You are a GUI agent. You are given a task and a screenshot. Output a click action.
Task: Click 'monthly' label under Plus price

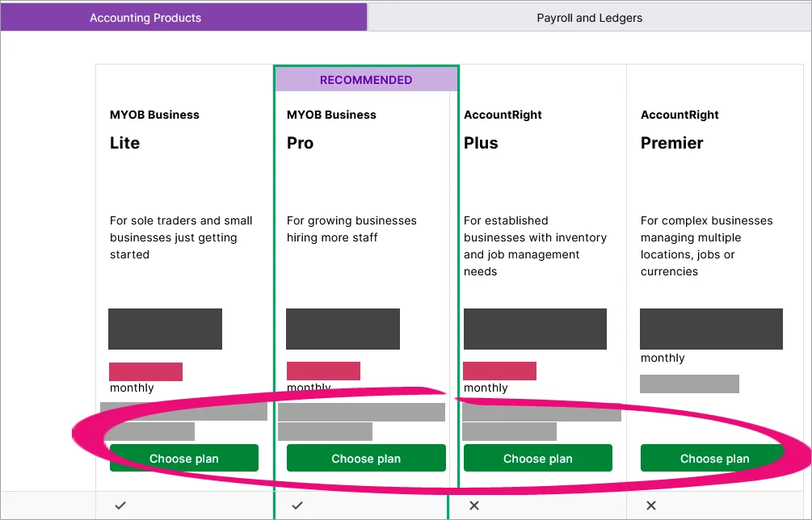(x=486, y=388)
